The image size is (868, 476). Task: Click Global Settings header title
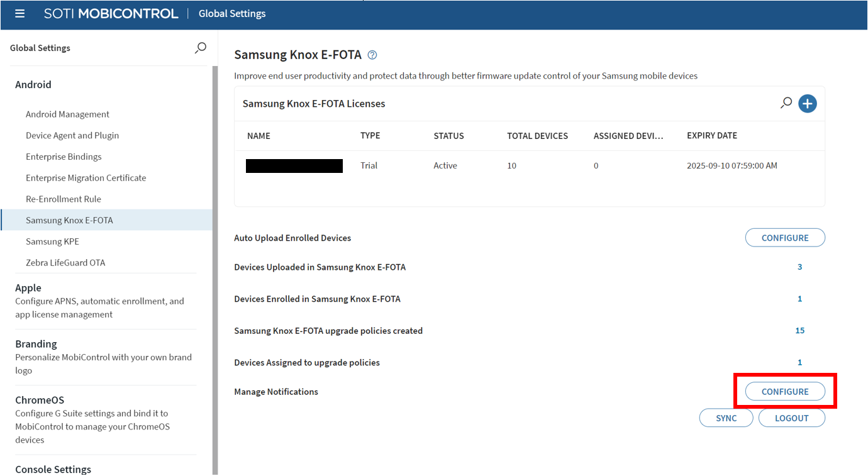pos(232,13)
